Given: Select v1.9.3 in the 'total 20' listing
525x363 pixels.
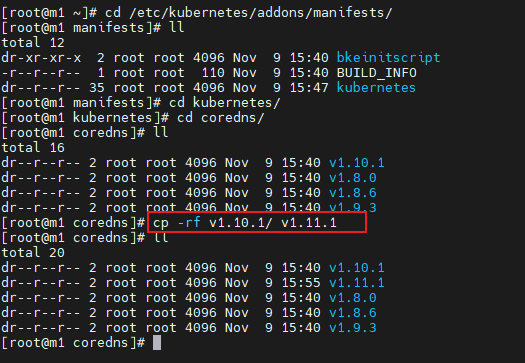Looking at the screenshot, I should click(353, 328).
